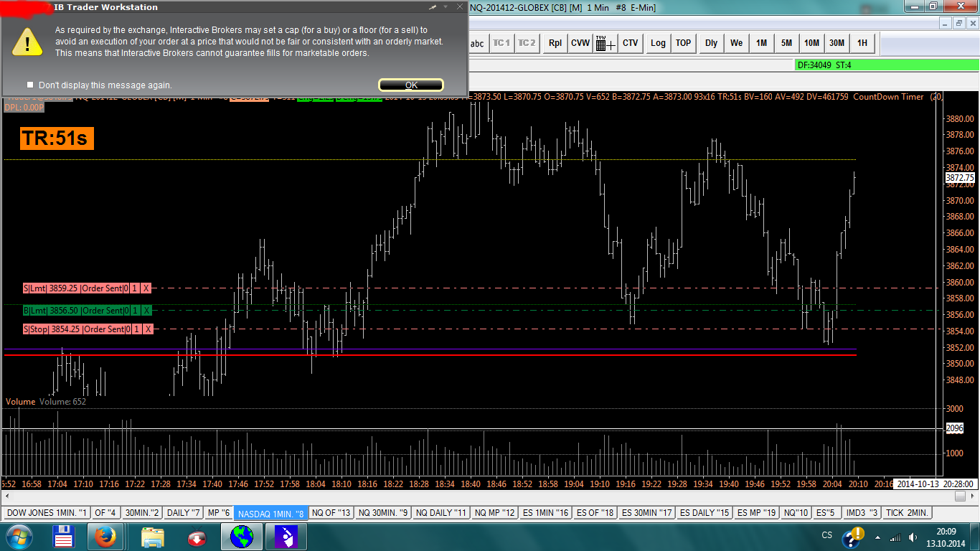
Task: Cancel the S Stop 3854.25 order with X
Action: click(146, 329)
